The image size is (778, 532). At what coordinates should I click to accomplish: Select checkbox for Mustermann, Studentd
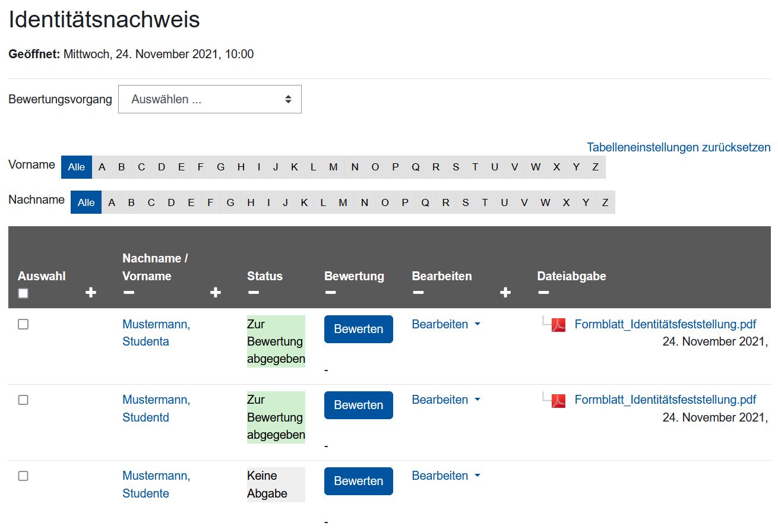click(23, 400)
